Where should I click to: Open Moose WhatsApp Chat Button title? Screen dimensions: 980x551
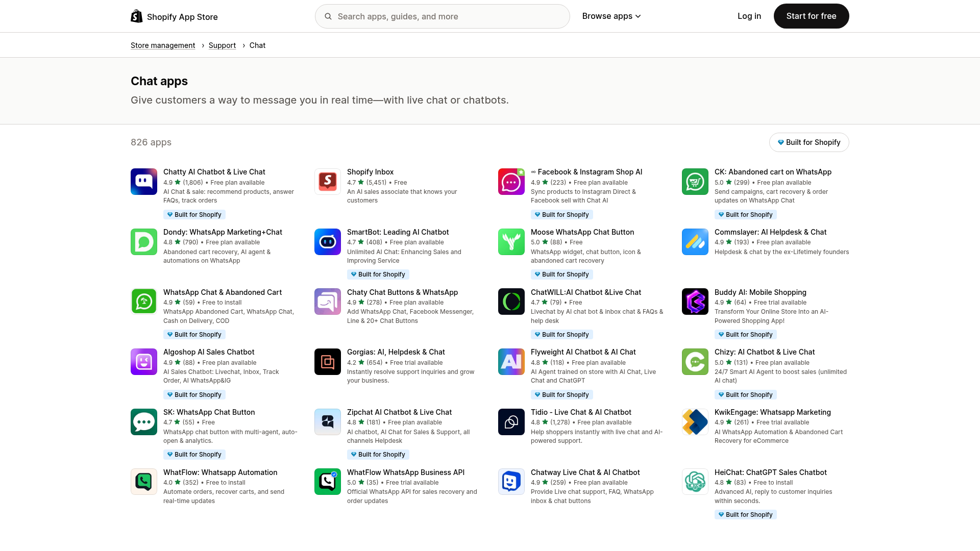pyautogui.click(x=582, y=232)
